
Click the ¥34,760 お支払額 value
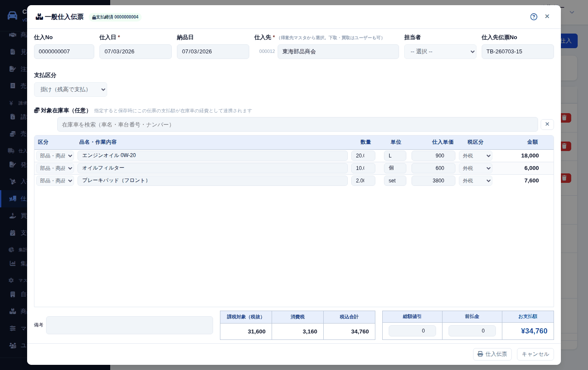(x=534, y=331)
